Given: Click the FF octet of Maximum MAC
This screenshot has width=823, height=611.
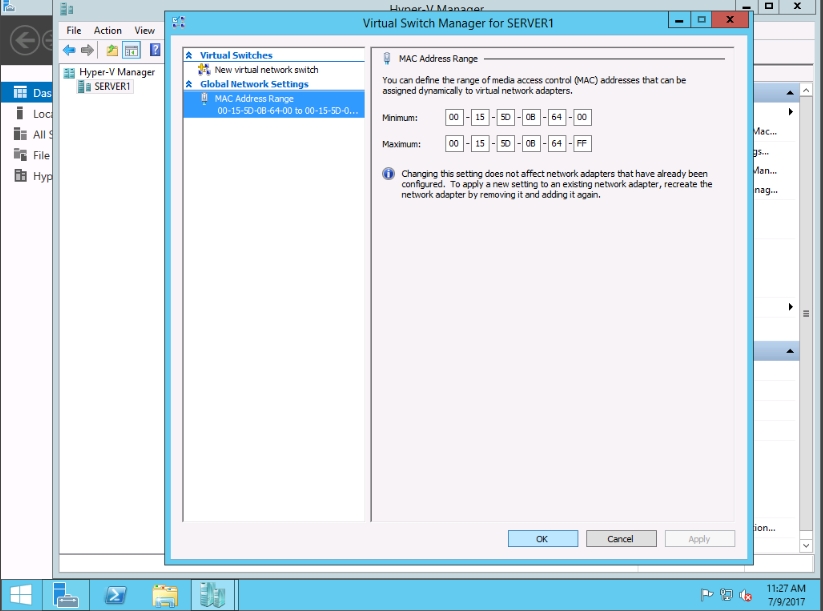Looking at the screenshot, I should 583,143.
